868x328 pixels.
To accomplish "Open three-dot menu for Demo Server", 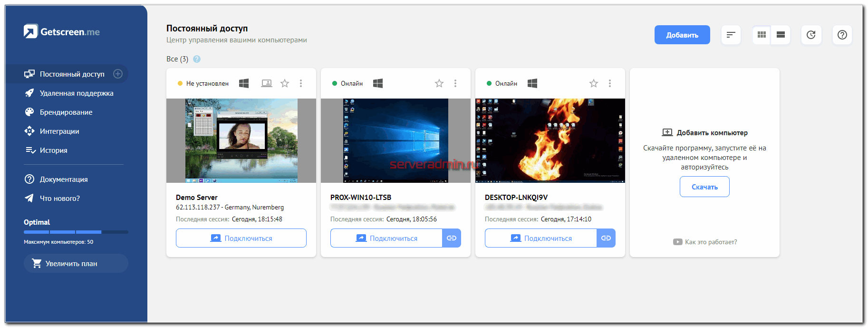I will click(301, 83).
